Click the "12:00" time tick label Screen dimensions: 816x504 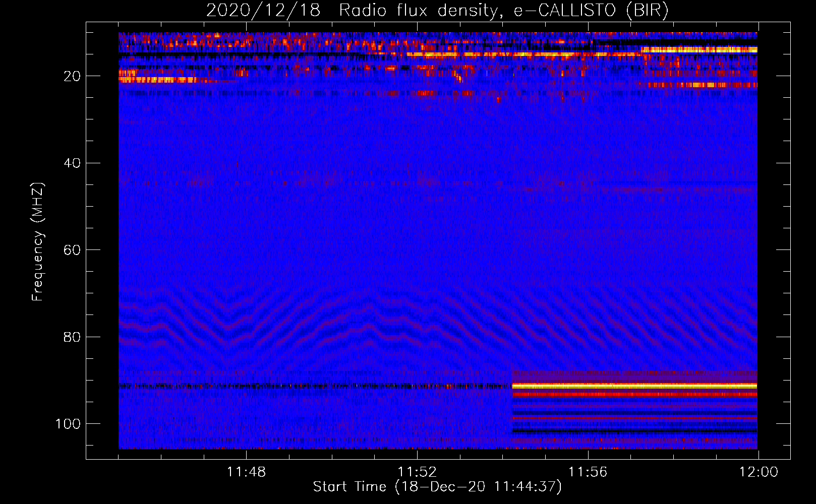(759, 472)
